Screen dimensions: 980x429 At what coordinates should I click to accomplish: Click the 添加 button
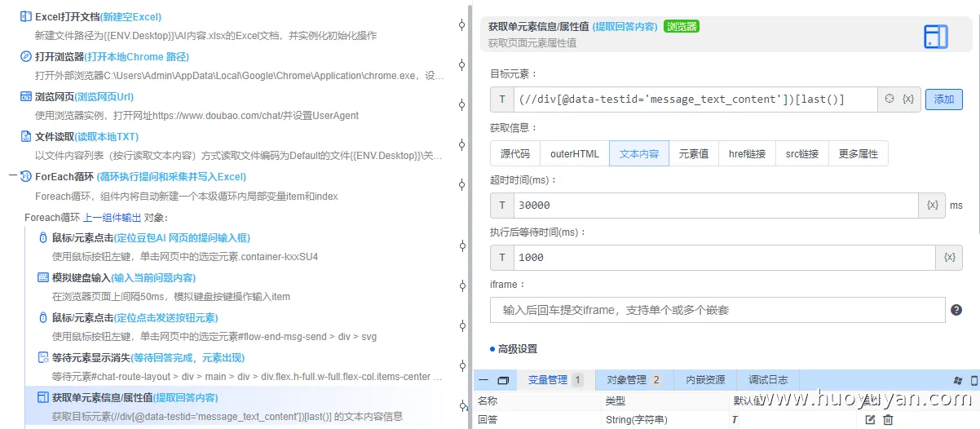(x=943, y=100)
